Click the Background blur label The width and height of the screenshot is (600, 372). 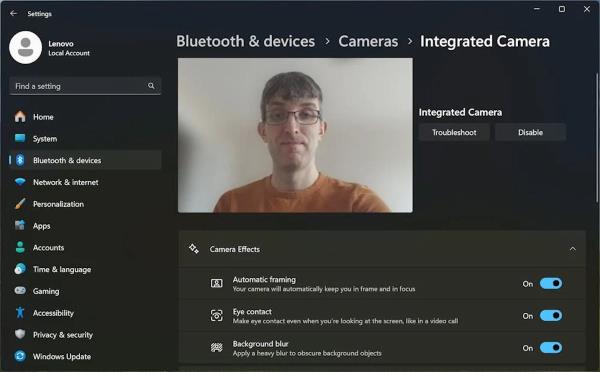tap(261, 344)
